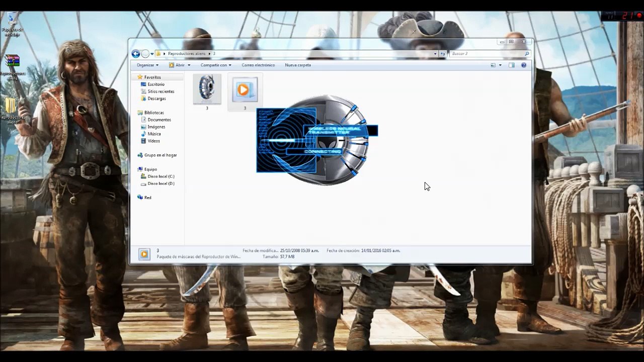
Task: Open Explorer help with the question mark icon
Action: pyautogui.click(x=524, y=65)
